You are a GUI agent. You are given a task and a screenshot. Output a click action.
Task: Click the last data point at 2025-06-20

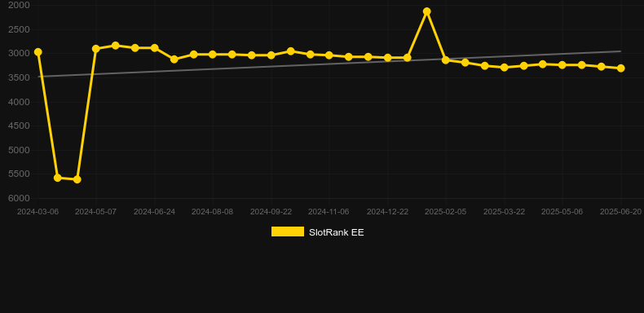[620, 68]
